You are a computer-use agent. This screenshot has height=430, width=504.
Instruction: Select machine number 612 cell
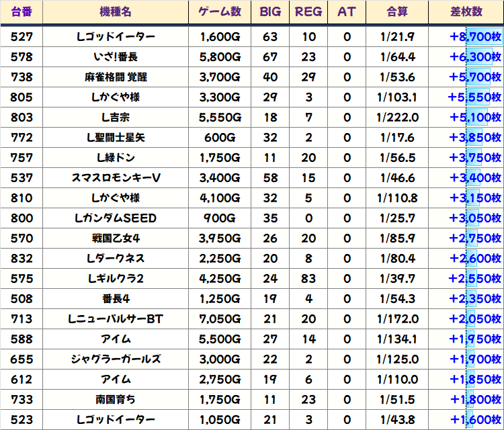pyautogui.click(x=22, y=380)
